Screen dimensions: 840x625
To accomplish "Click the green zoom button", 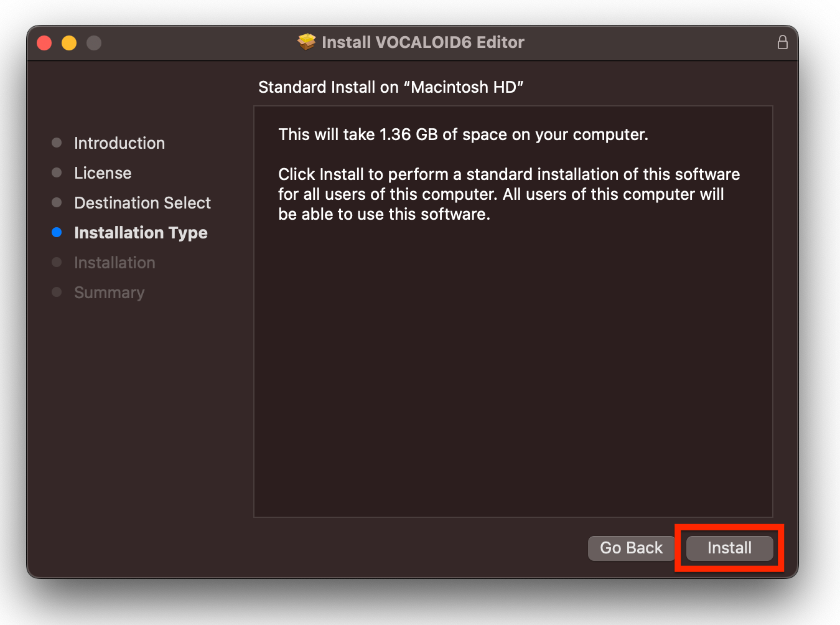I will click(93, 42).
